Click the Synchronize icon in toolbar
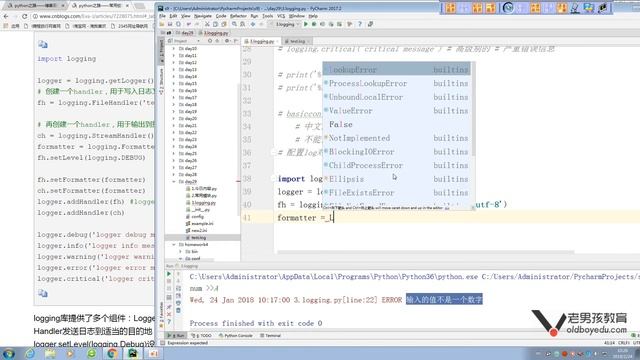The width and height of the screenshot is (640, 360). coord(178,24)
